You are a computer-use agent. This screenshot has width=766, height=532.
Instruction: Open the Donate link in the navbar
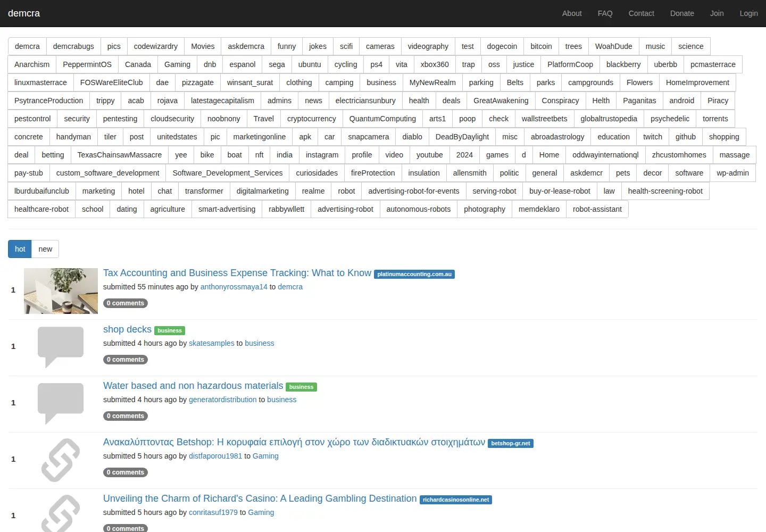tap(682, 13)
